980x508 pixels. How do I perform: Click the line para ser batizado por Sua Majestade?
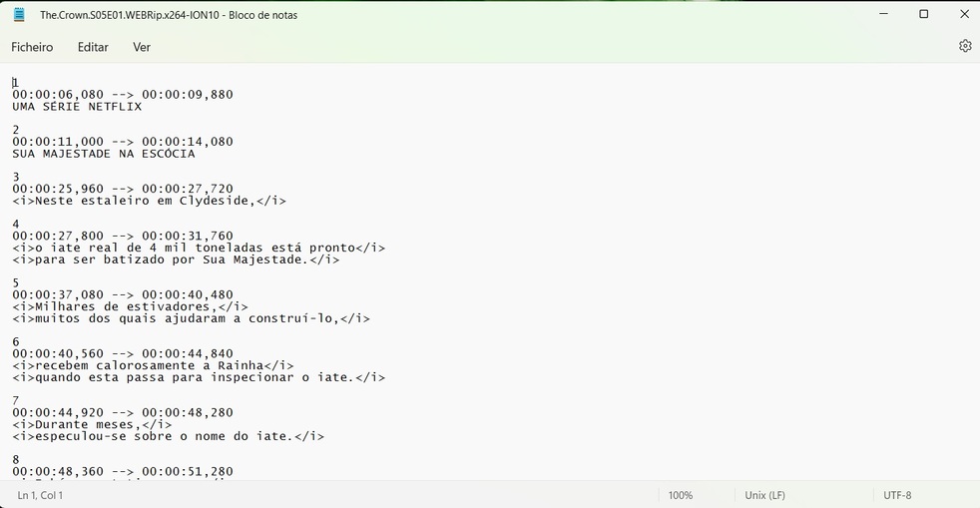coord(176,259)
